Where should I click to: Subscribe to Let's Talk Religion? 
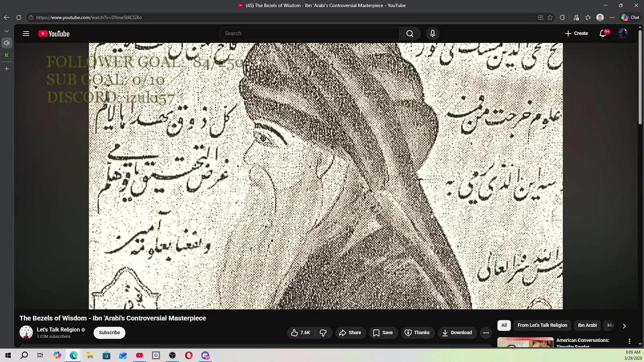tap(109, 332)
